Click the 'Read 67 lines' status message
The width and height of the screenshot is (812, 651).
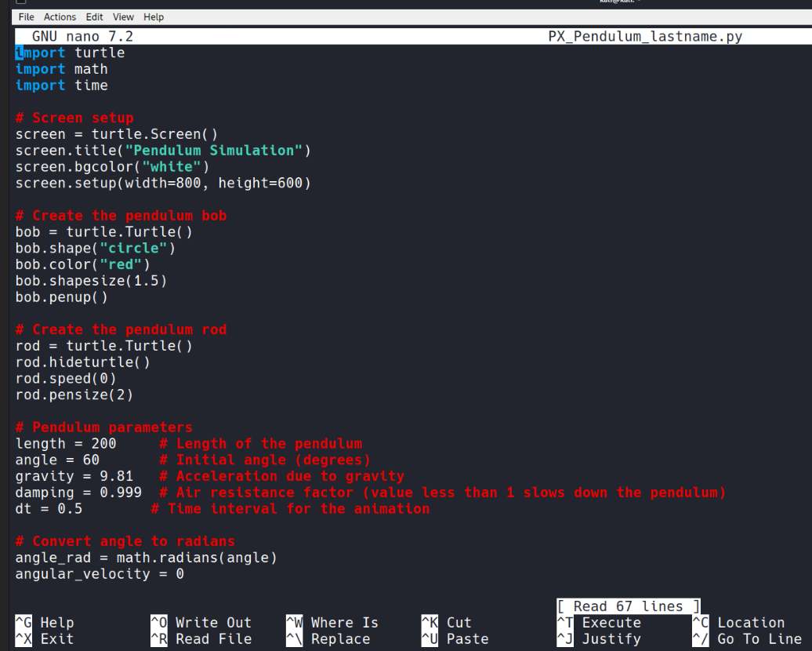pos(628,606)
